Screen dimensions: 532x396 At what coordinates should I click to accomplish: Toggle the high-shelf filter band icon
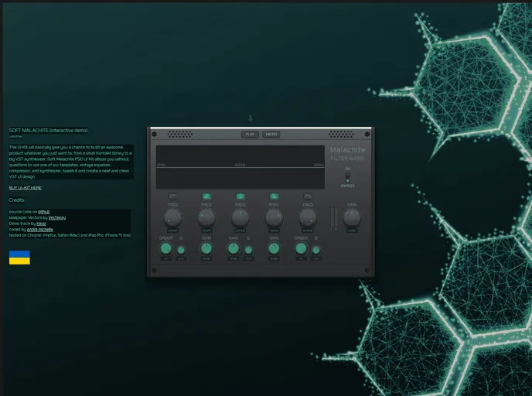point(274,196)
